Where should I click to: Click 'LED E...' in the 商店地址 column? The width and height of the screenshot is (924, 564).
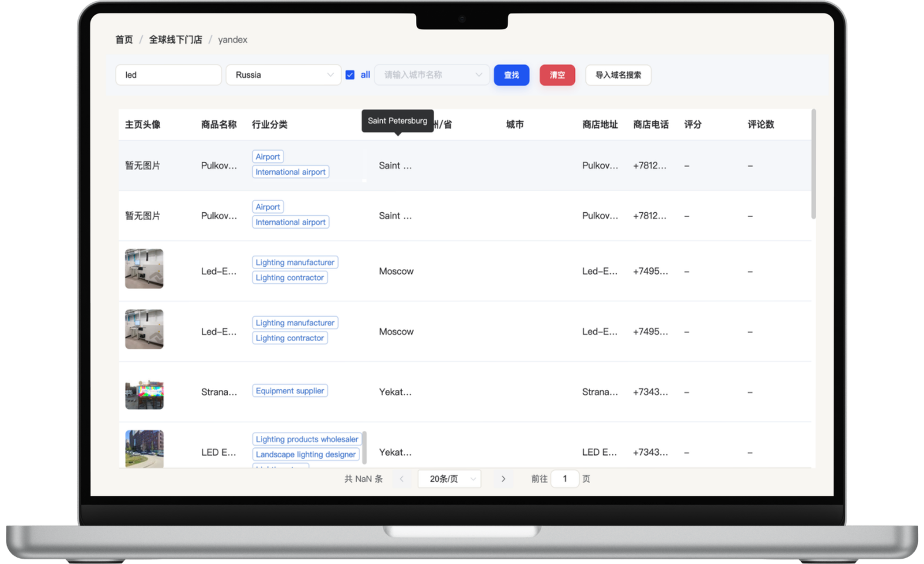(600, 453)
